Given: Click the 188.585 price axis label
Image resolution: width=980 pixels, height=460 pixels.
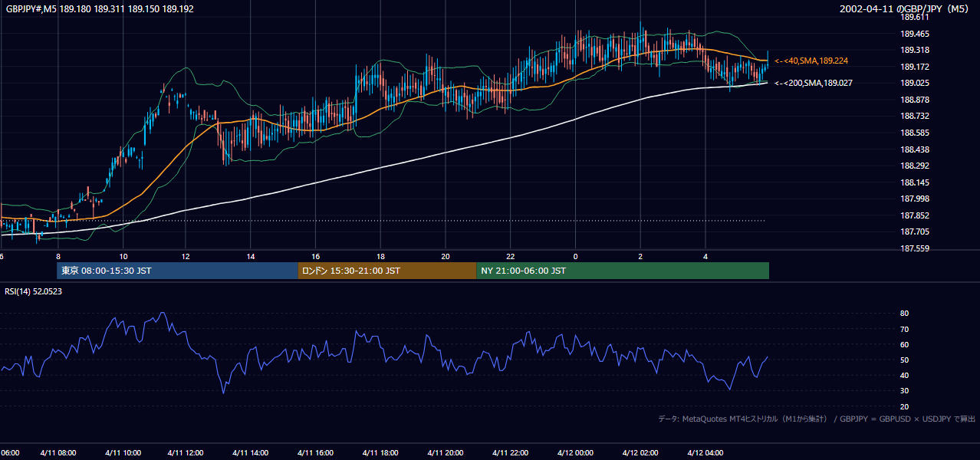Looking at the screenshot, I should click(915, 133).
